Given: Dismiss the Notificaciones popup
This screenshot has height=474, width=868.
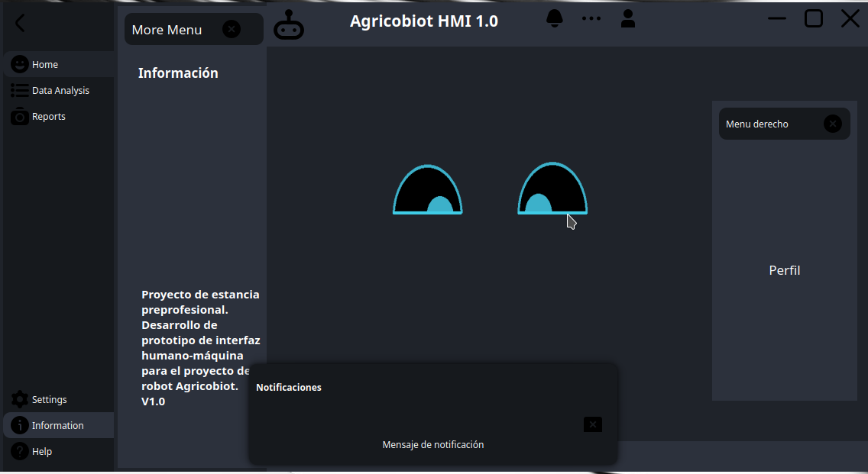Looking at the screenshot, I should click(592, 424).
